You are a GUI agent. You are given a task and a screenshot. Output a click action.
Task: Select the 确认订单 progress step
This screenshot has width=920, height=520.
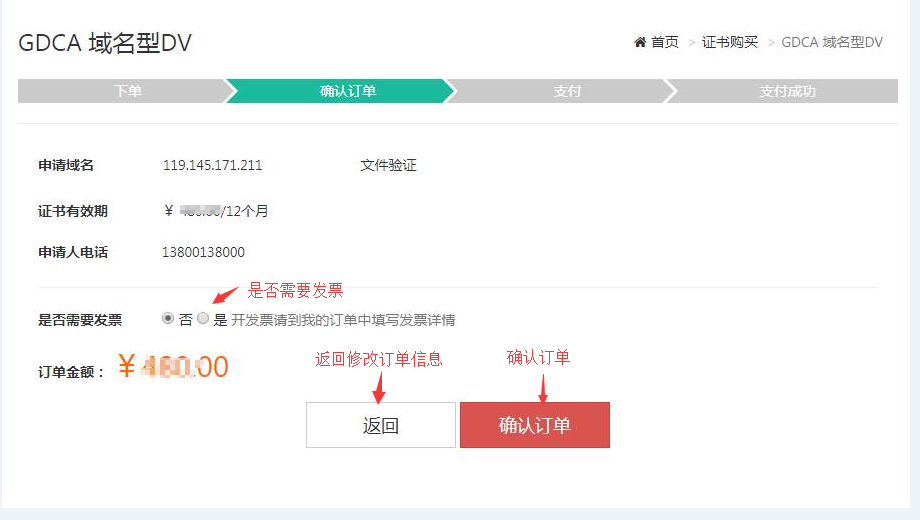click(x=347, y=91)
